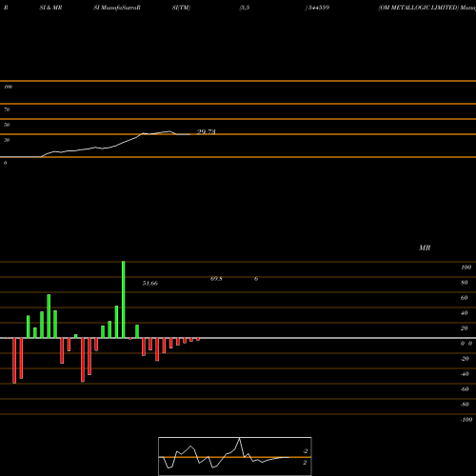Select the SI & MR header text
This screenshot has height=476, width=476.
pyautogui.click(x=50, y=8)
